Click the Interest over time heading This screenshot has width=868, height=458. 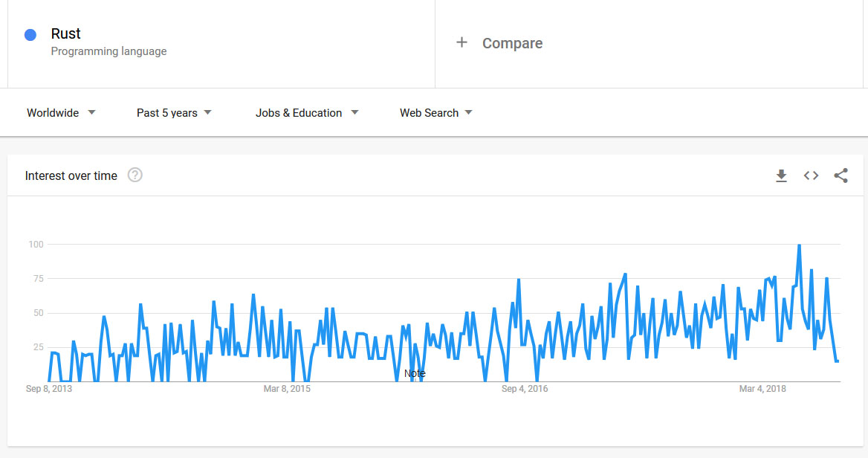tap(71, 175)
